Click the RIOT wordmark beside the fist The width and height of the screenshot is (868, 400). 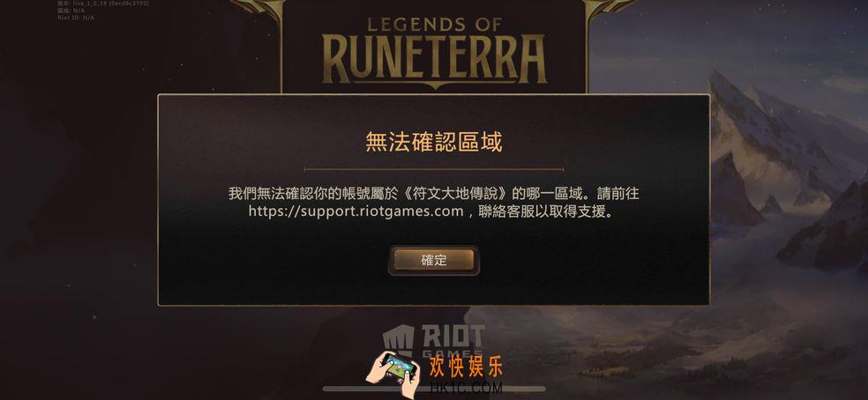pyautogui.click(x=453, y=336)
